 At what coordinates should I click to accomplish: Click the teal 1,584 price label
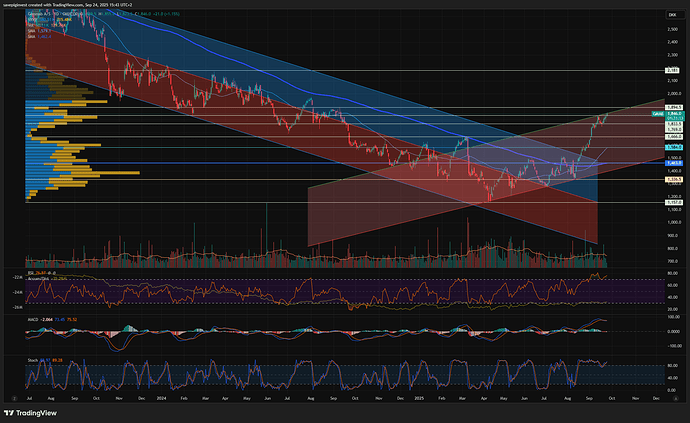(x=672, y=147)
